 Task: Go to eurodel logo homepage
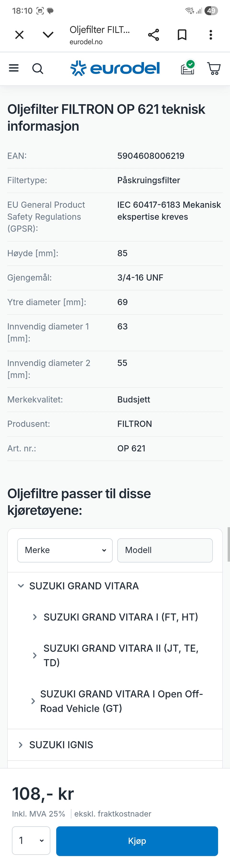[115, 68]
